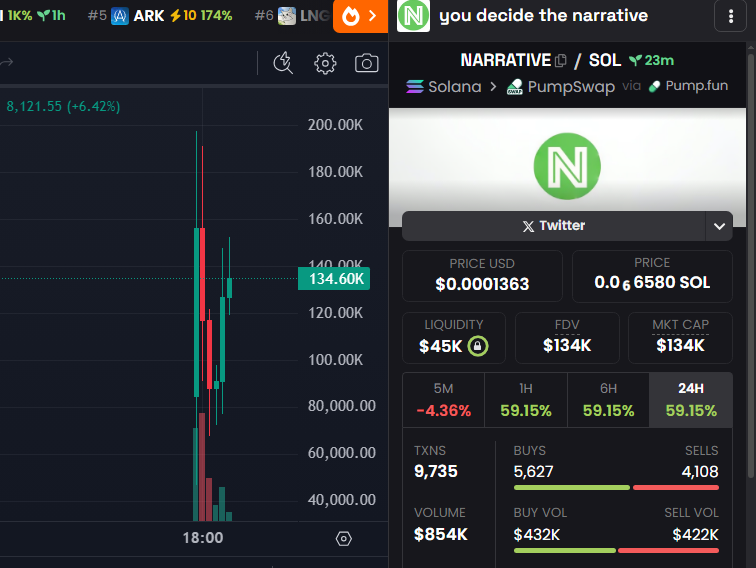The image size is (756, 568).
Task: Expand the socials dropdown chevron
Action: pyautogui.click(x=719, y=226)
